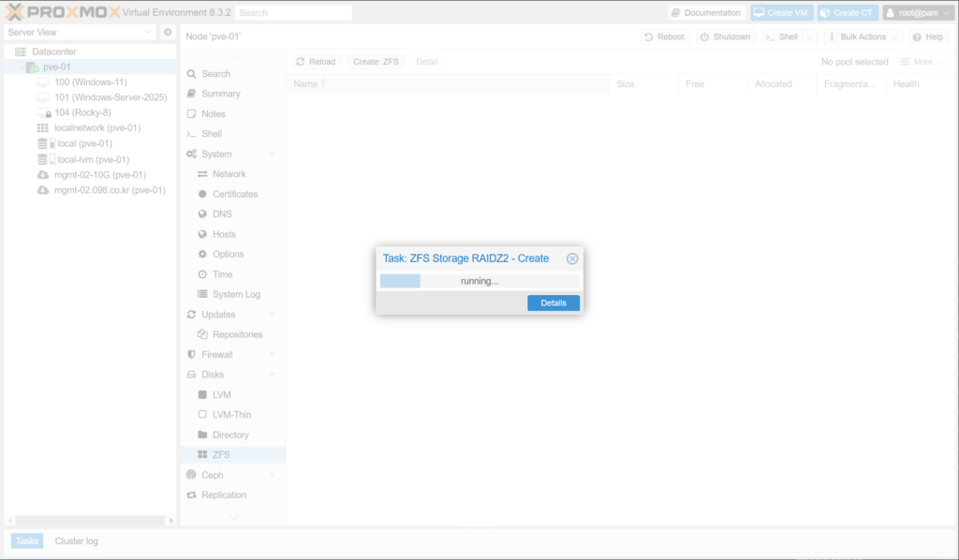Reload the ZFS pool list
The width and height of the screenshot is (959, 560).
coord(316,62)
